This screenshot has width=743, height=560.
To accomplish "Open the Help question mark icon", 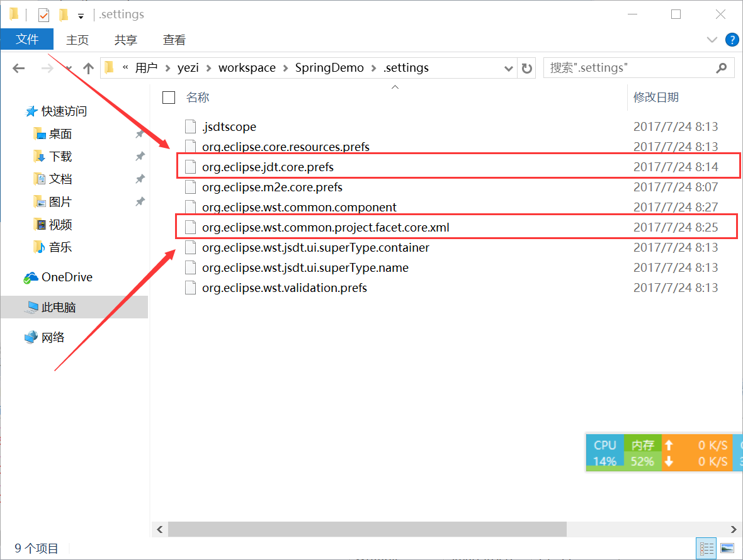I will [x=732, y=39].
